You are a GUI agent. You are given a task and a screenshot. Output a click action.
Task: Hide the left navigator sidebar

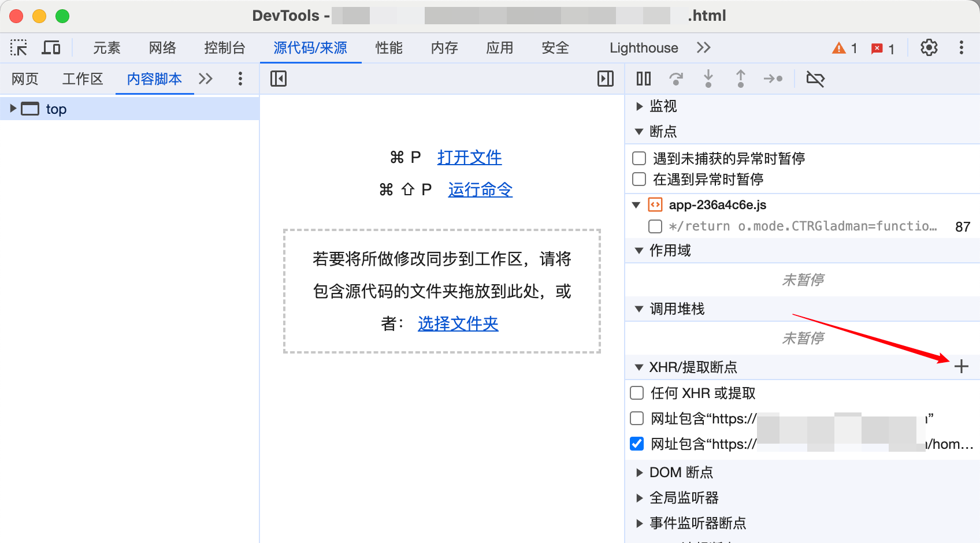(x=279, y=79)
